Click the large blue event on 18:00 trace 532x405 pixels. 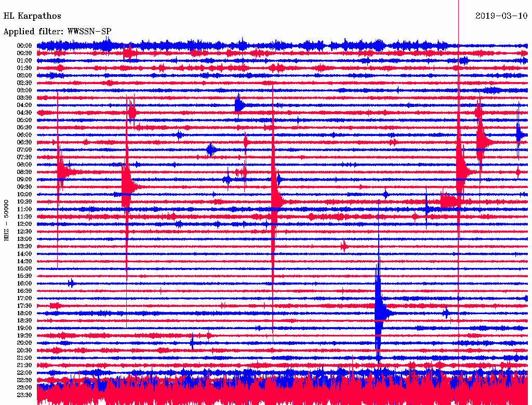tap(380, 313)
